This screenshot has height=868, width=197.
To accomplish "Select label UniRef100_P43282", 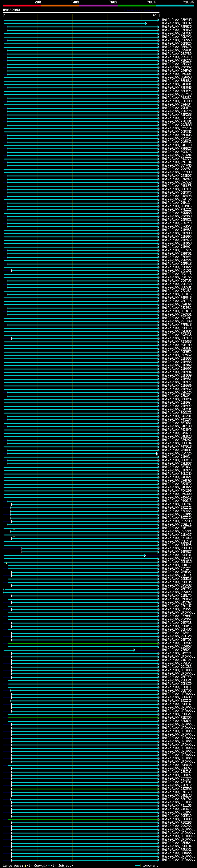I will pos(176,98).
